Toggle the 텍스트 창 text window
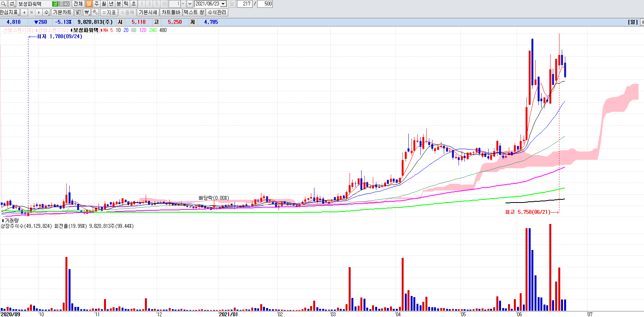 (194, 12)
